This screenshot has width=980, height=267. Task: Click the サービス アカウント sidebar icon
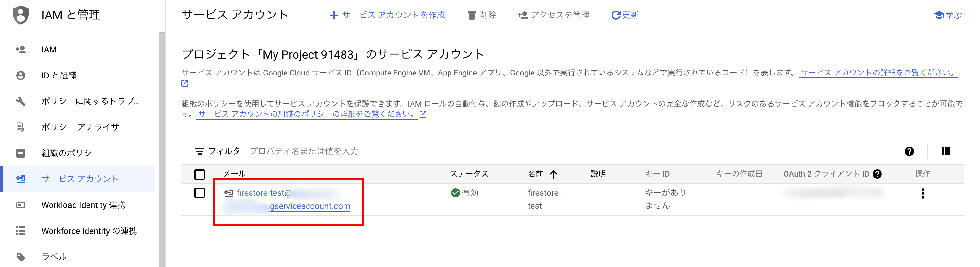point(20,179)
